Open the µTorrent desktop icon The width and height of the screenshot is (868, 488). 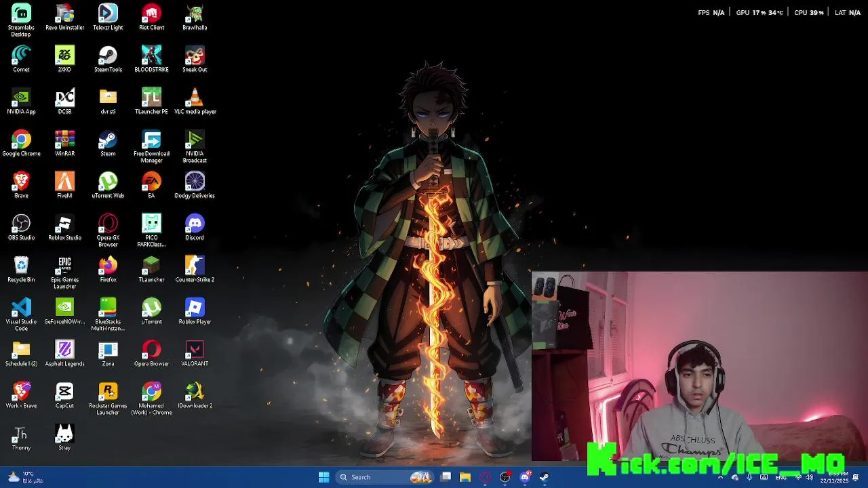point(151,312)
